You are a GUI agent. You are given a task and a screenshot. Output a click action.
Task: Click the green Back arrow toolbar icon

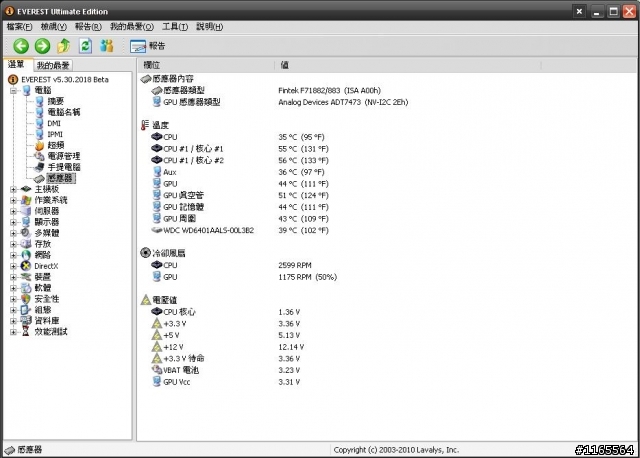pos(20,46)
